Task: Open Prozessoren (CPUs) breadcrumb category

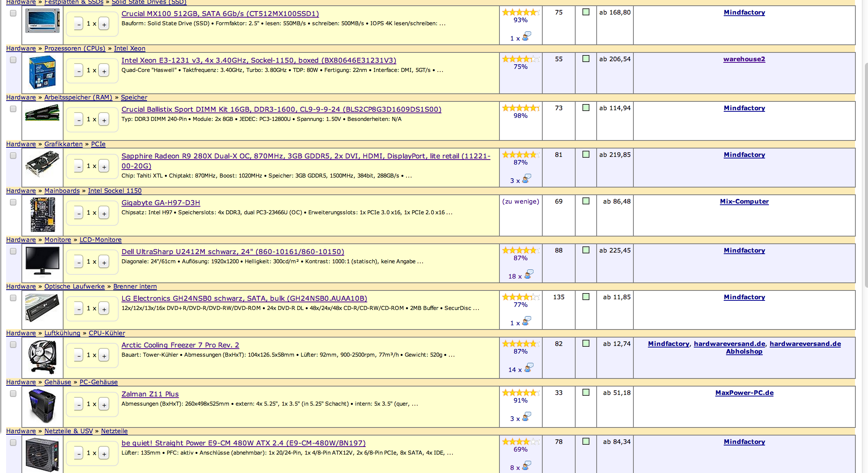Action: tap(75, 48)
